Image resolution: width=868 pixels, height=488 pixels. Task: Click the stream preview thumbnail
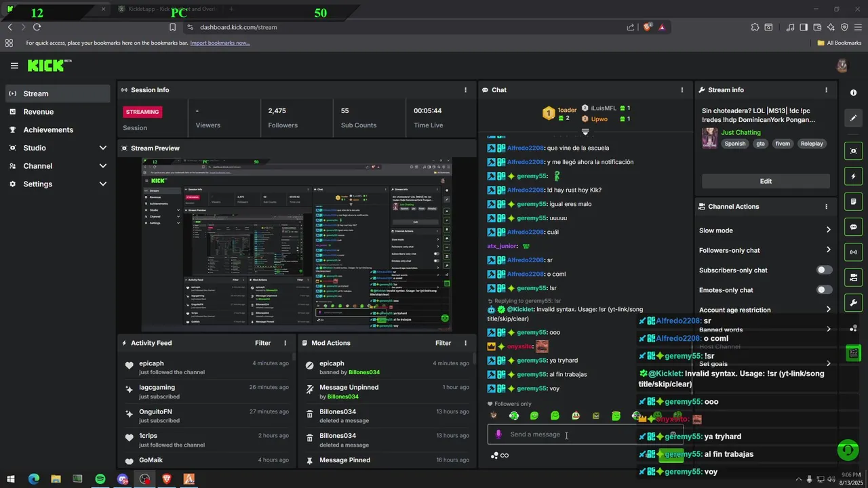coord(296,245)
